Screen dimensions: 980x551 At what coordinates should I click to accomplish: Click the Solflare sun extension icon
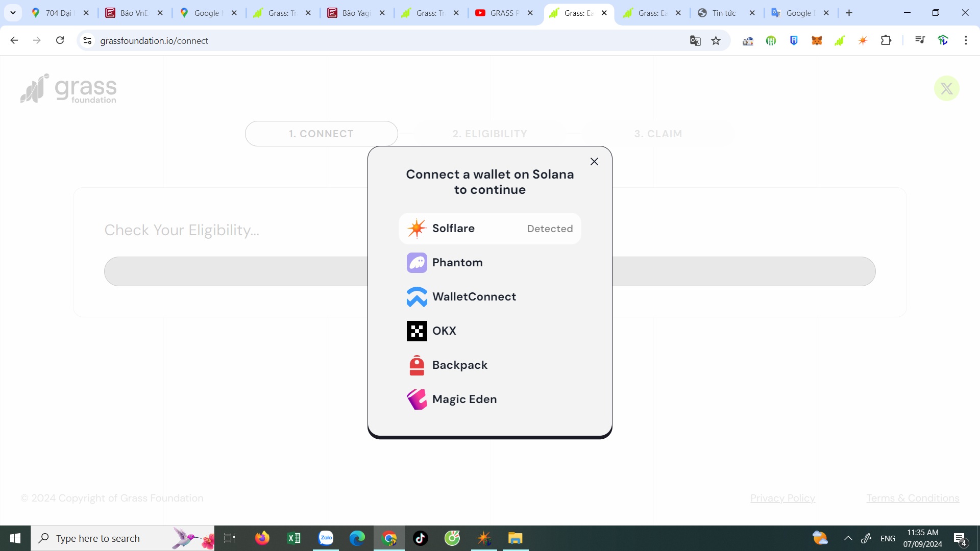click(862, 40)
